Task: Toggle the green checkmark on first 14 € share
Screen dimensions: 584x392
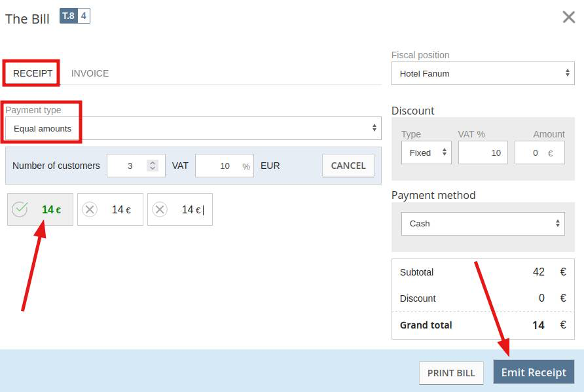Action: click(20, 209)
